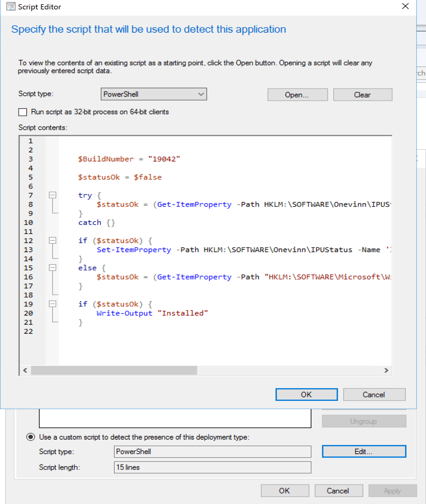Click the Edit... button for custom script
Viewport: 426px width, 504px height.
coord(364,452)
